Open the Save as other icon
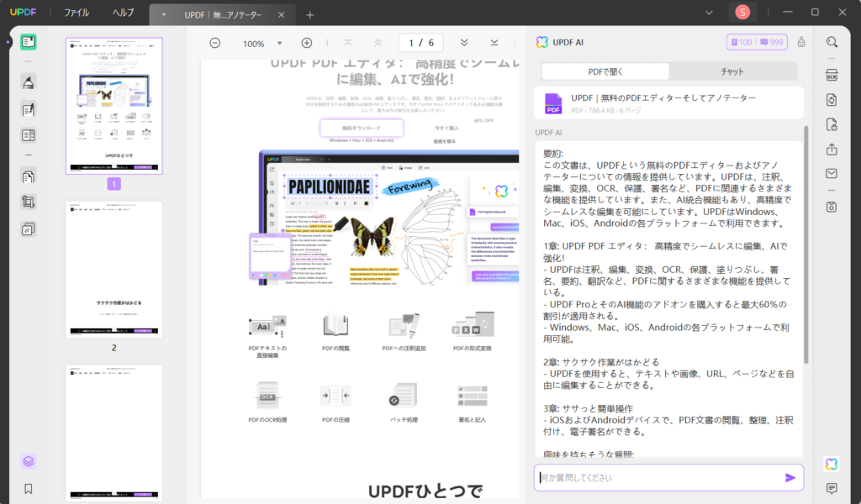 click(832, 207)
